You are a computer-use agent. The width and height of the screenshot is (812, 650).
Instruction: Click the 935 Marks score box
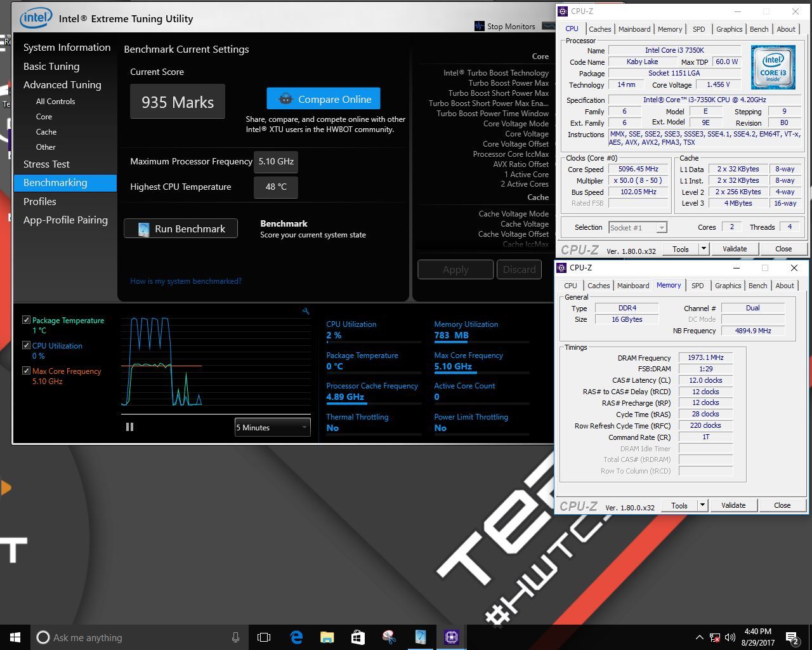(178, 102)
